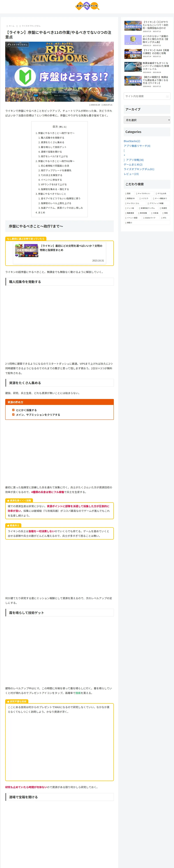Image resolution: width=174 pixels, height=868 pixels.
Task: Click the RISE OF KINGDOMS hero image
Action: click(x=59, y=71)
